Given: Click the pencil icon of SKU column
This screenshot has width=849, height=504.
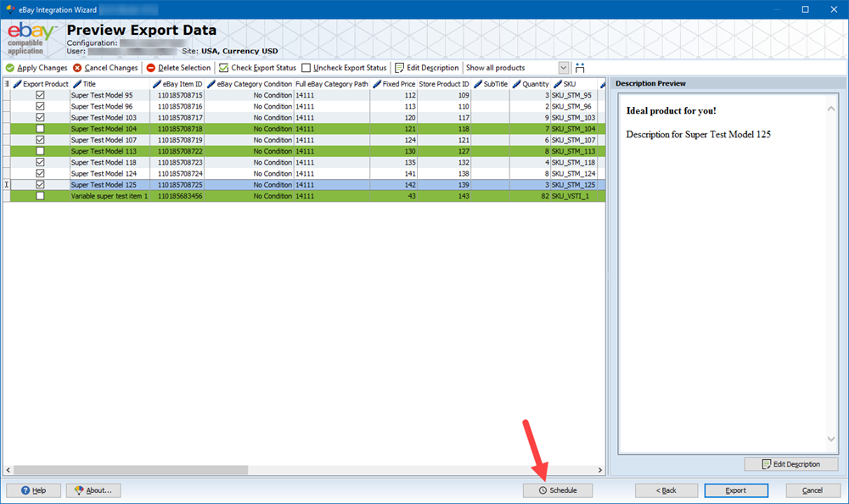Looking at the screenshot, I should point(558,84).
